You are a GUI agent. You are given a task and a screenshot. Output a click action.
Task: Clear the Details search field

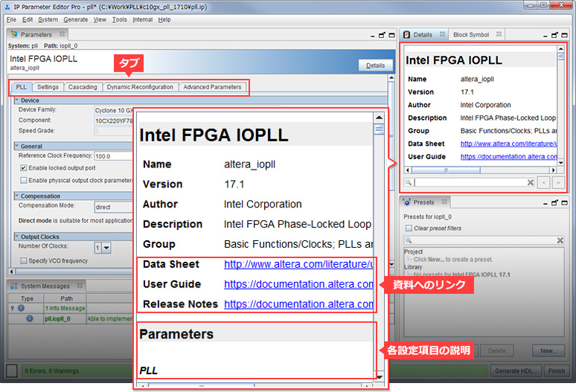coord(531,182)
